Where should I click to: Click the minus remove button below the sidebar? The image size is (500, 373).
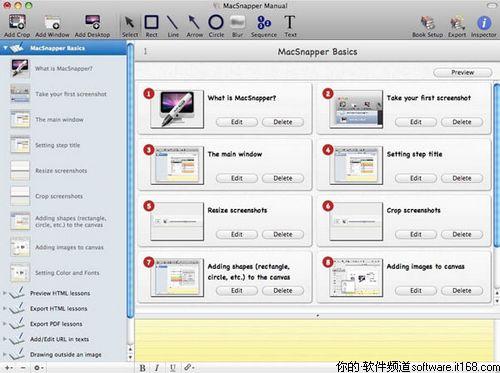(x=23, y=368)
